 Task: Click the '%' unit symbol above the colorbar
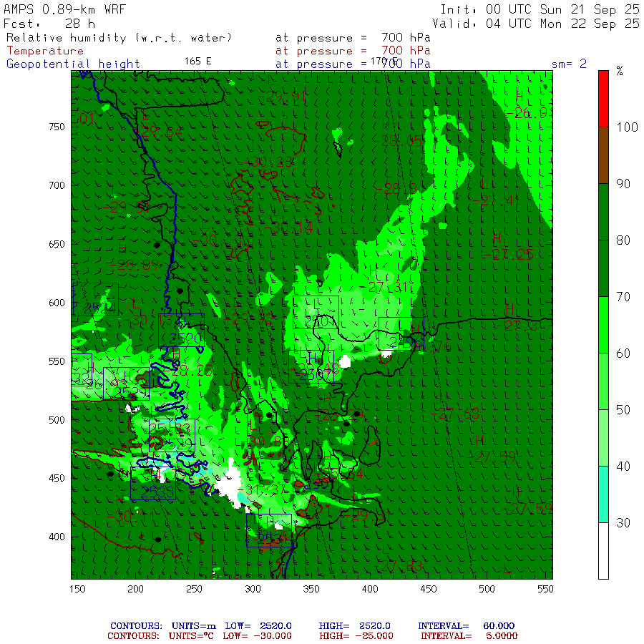point(620,71)
